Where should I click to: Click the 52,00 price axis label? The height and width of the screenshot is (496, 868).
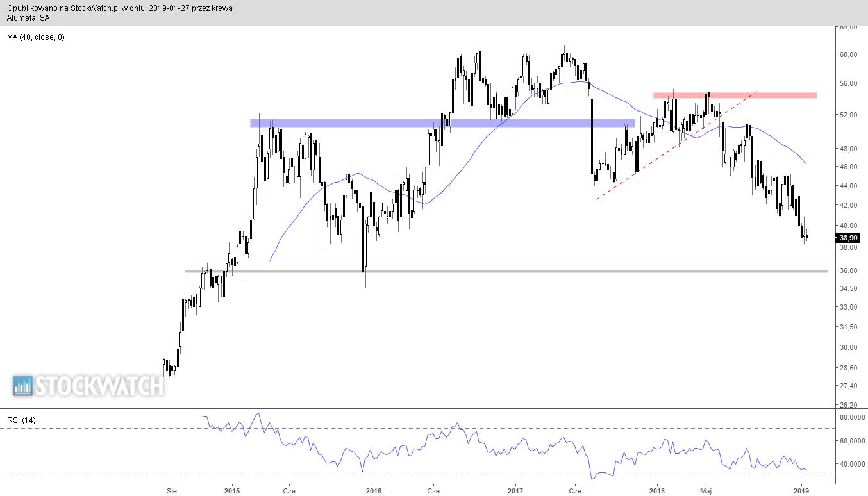848,115
